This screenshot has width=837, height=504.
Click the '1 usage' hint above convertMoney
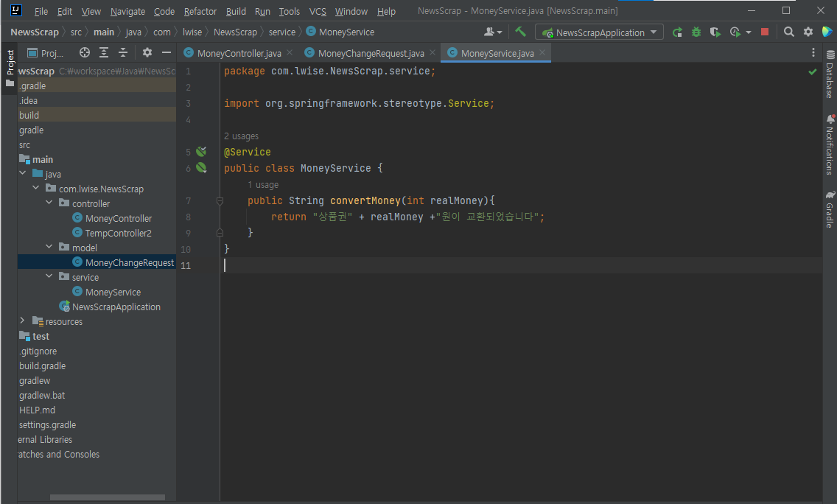click(263, 185)
